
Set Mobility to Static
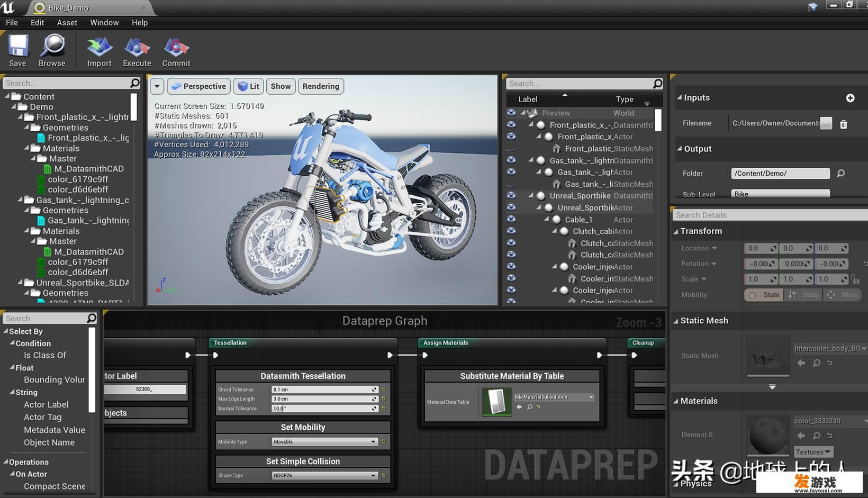tap(764, 295)
